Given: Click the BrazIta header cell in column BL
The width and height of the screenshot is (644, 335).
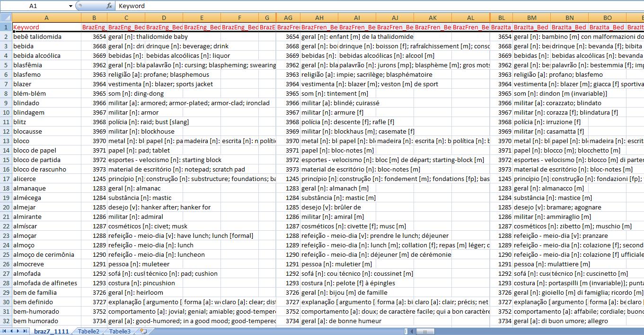Looking at the screenshot, I should click(x=501, y=27).
